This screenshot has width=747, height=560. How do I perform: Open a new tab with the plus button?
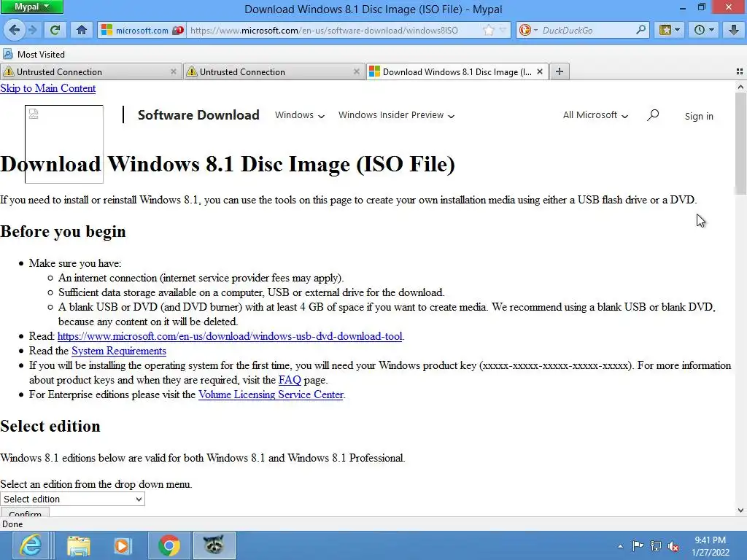click(560, 71)
